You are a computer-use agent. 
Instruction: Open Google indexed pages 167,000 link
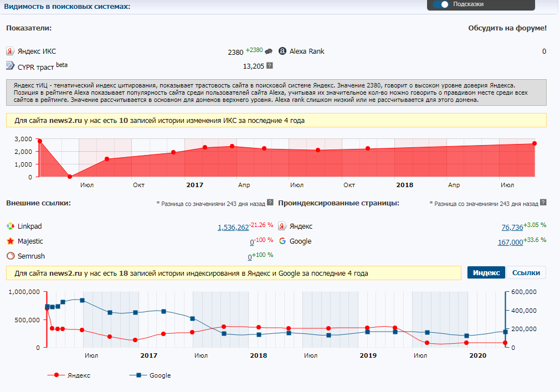pos(510,243)
